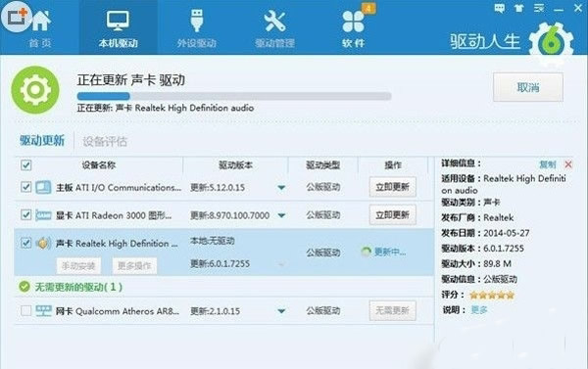Click the 发布日期 2014-05-27 detail

point(485,233)
